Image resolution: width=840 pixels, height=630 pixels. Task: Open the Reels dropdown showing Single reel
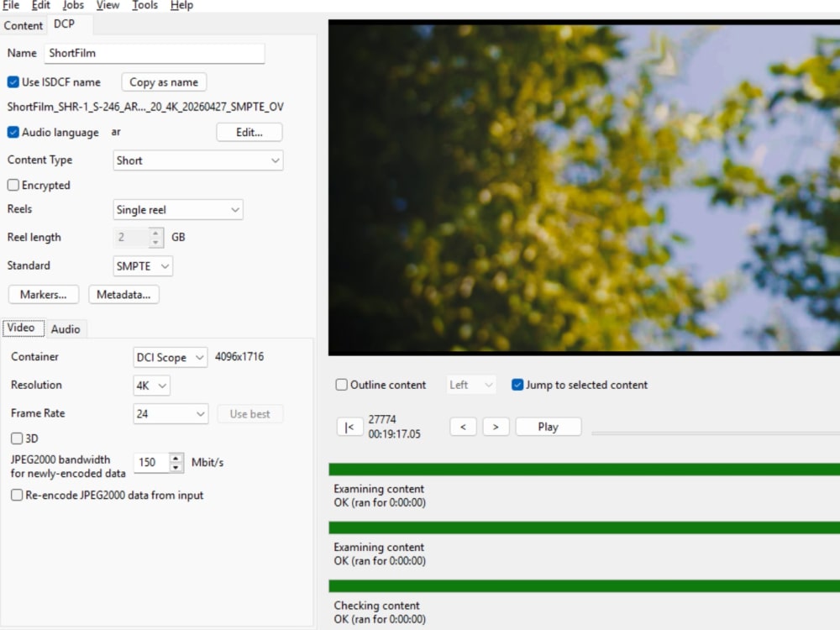(178, 209)
